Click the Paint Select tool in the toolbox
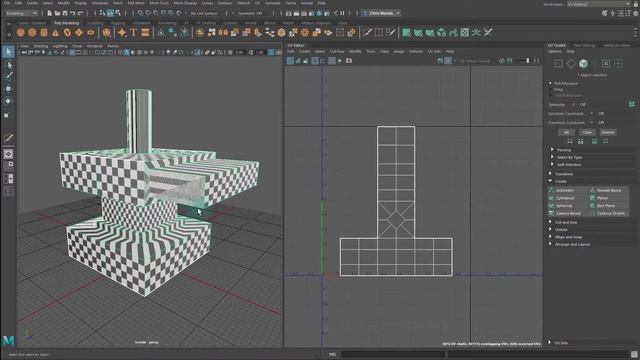This screenshot has height=360, width=640. point(8,76)
